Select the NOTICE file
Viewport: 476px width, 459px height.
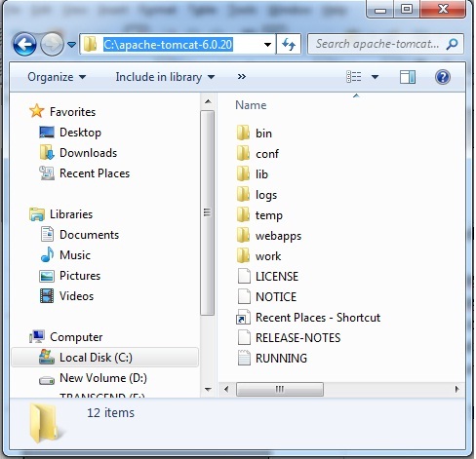point(267,297)
